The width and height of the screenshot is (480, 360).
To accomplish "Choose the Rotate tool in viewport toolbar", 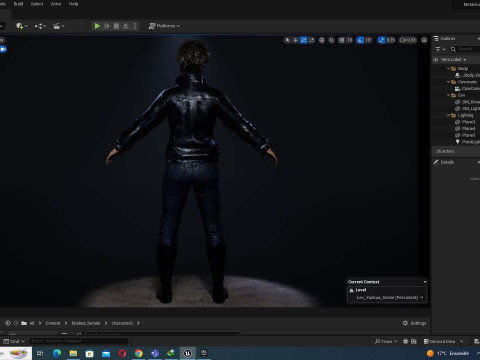I will pos(304,40).
